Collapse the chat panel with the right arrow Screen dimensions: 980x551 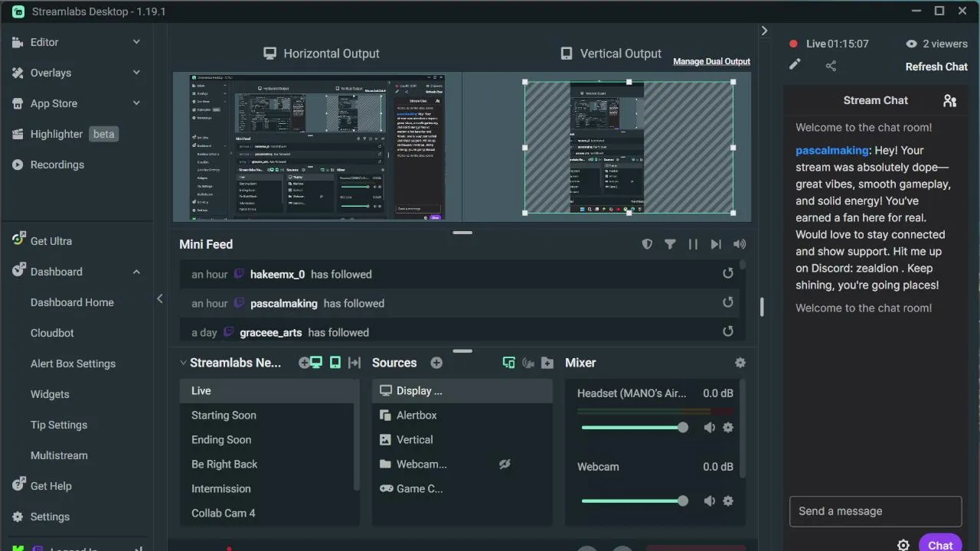(764, 31)
